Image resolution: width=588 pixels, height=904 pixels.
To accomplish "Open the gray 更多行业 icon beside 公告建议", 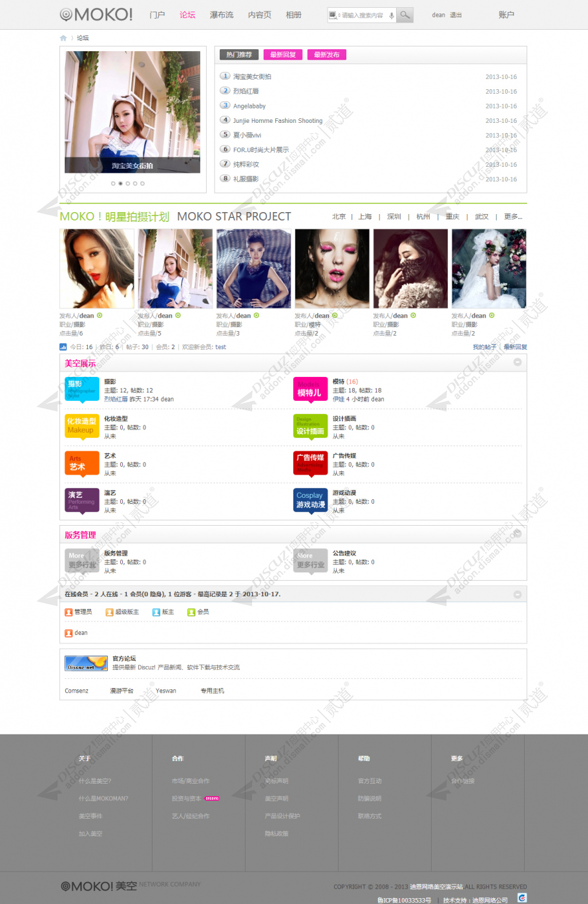I will click(310, 561).
